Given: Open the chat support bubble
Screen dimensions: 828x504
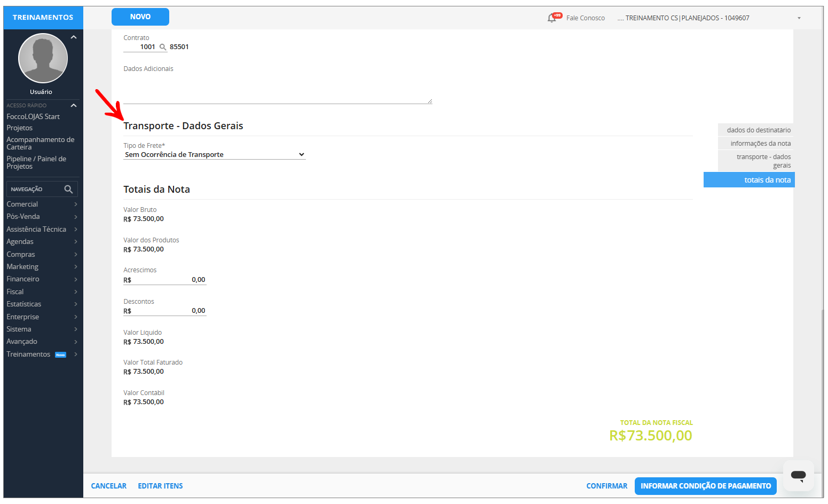Looking at the screenshot, I should tap(798, 475).
